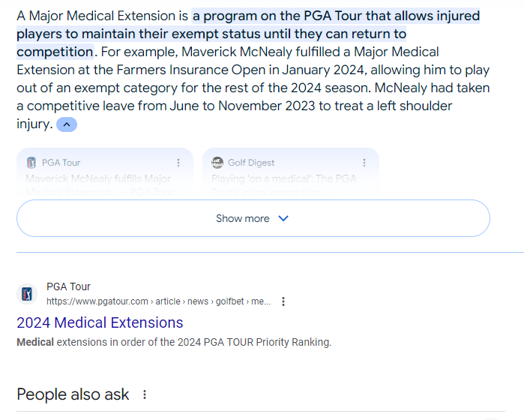Select the Golf Digest label on the source card
The height and width of the screenshot is (420, 524).
click(x=251, y=163)
